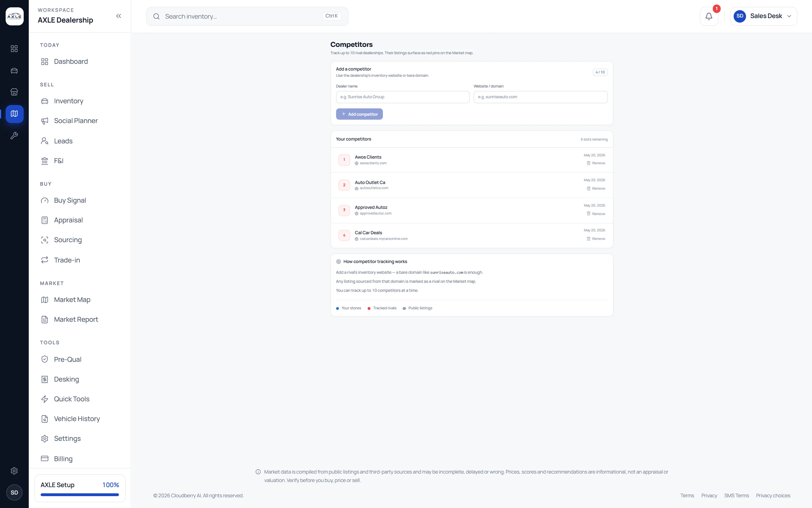The width and height of the screenshot is (812, 508).
Task: Focus the Dealer name input
Action: click(403, 97)
